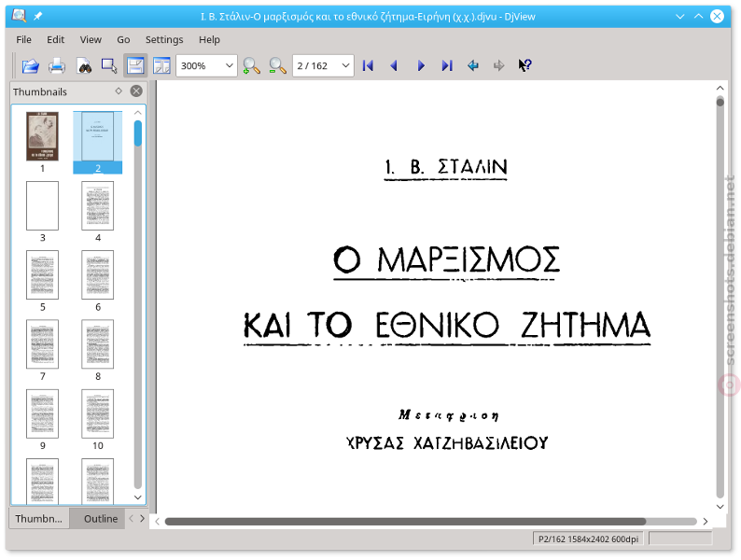Float the Thumbnails dock panel
The width and height of the screenshot is (741, 560).
click(x=119, y=91)
